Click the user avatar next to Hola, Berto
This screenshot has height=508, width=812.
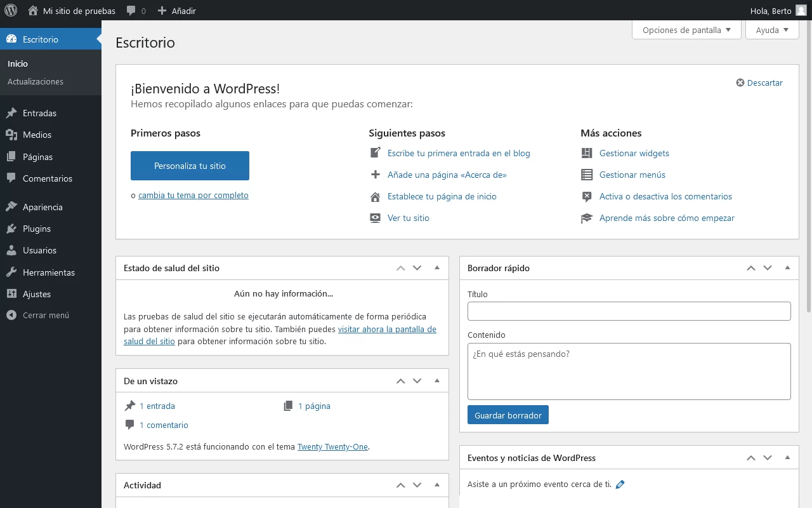click(x=801, y=10)
